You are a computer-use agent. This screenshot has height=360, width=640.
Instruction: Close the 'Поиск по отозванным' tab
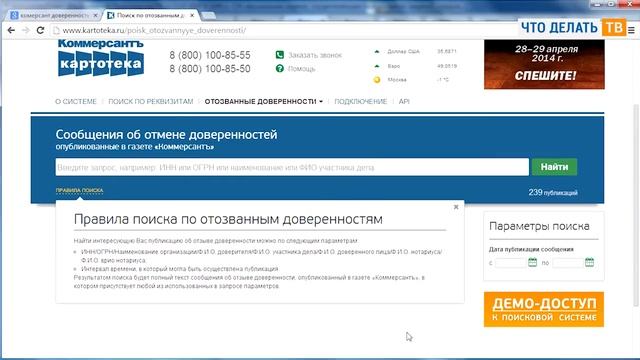[x=192, y=15]
